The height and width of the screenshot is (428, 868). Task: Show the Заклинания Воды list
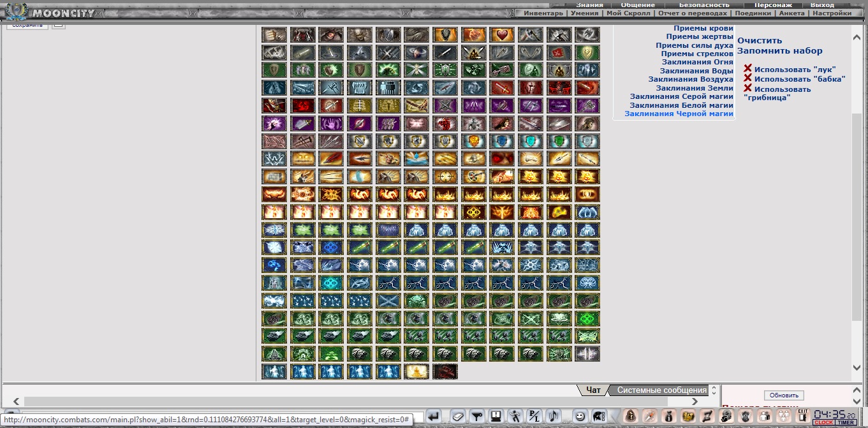(x=696, y=71)
